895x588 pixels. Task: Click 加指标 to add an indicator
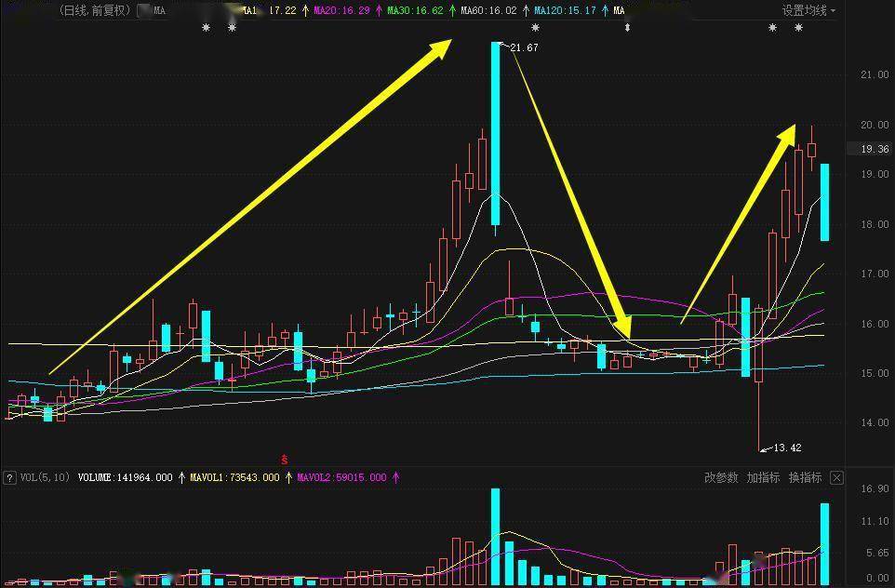pos(763,477)
